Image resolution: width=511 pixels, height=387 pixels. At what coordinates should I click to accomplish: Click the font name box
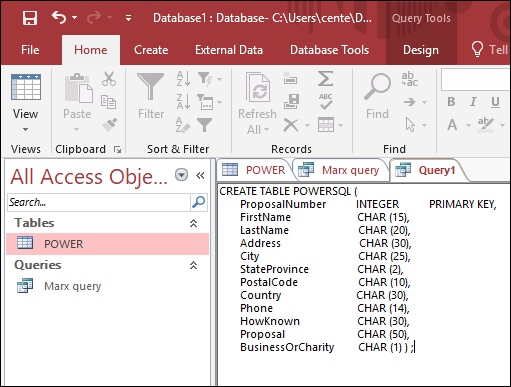(x=476, y=80)
